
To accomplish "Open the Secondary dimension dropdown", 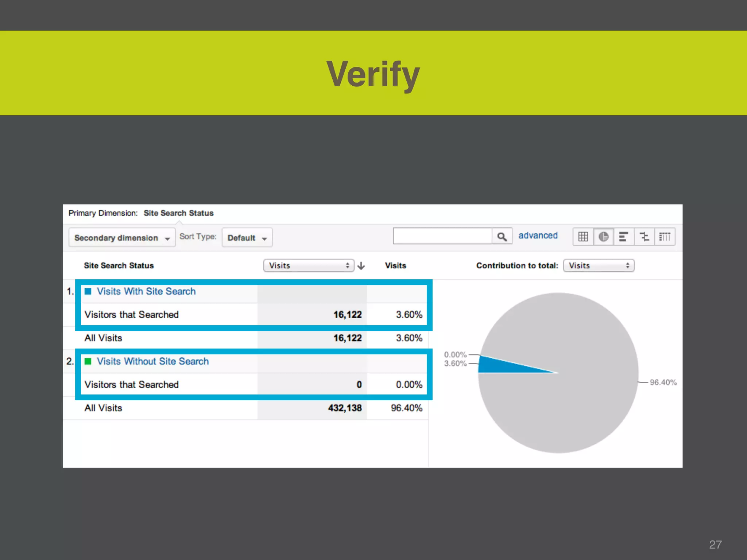I will point(122,238).
